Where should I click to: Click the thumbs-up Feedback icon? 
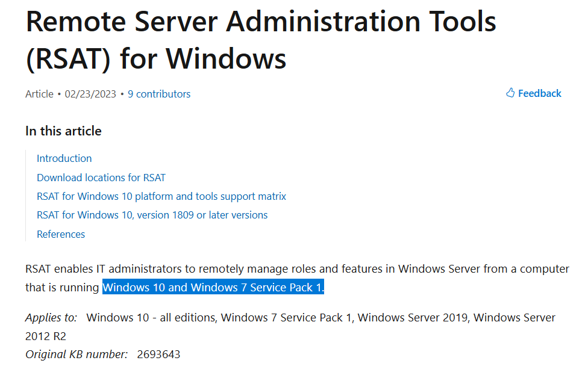(x=510, y=93)
